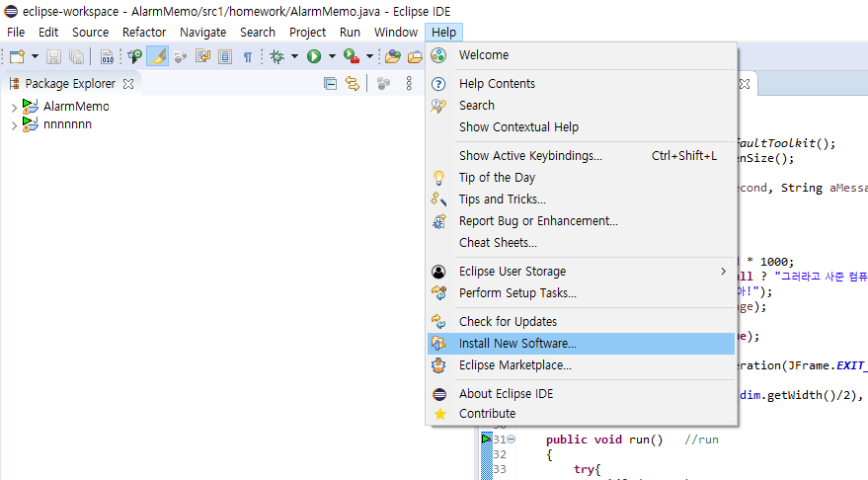Click the grayed toolbar icon right of the highlighter
This screenshot has width=868, height=480.
coord(181,56)
